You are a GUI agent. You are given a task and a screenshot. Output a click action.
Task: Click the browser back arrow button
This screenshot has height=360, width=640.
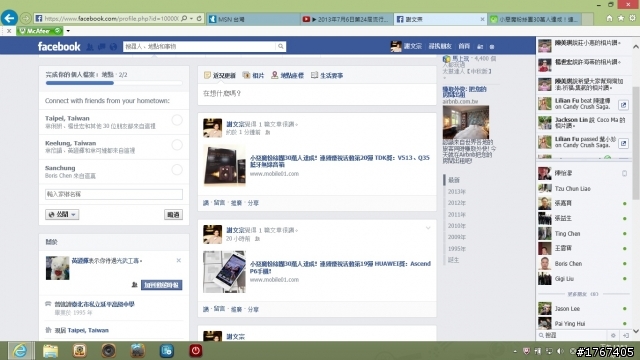point(9,18)
